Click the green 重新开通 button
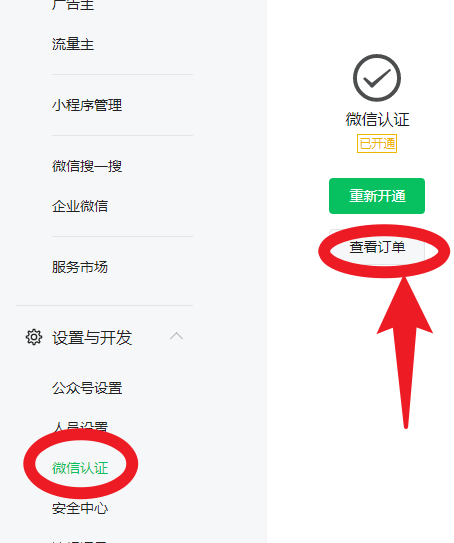 coord(377,196)
